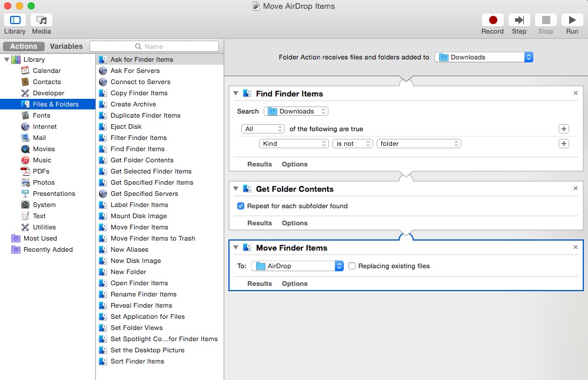Show Options for Move Finder Items
This screenshot has height=380, width=588.
(x=294, y=284)
